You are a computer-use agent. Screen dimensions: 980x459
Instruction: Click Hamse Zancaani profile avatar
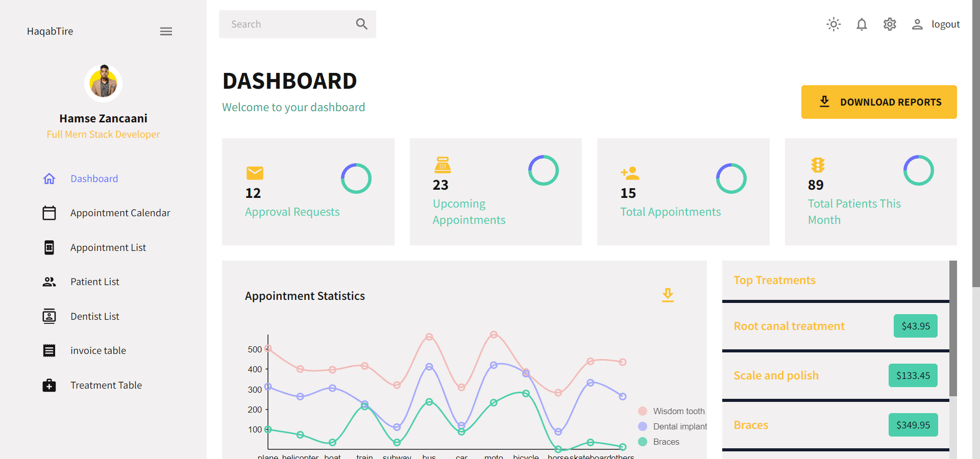point(104,83)
